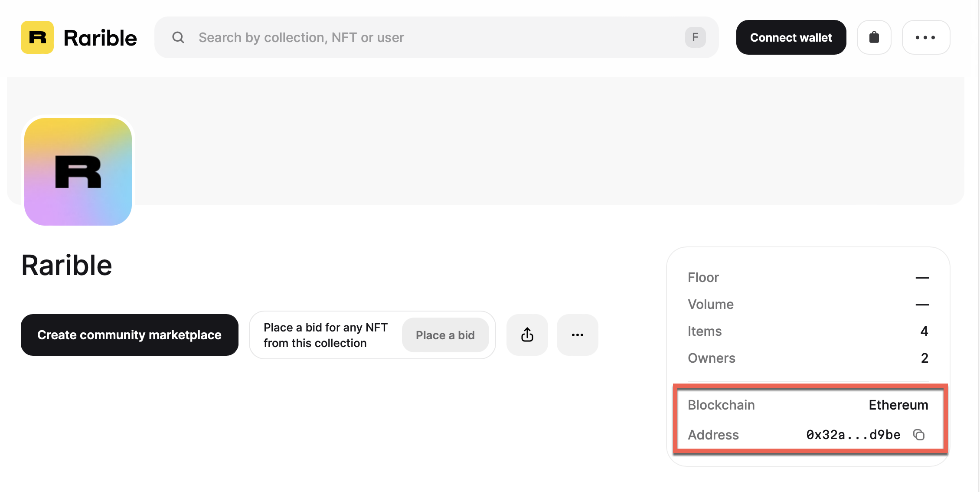Click the Floor label
This screenshot has width=980, height=492.
(703, 277)
